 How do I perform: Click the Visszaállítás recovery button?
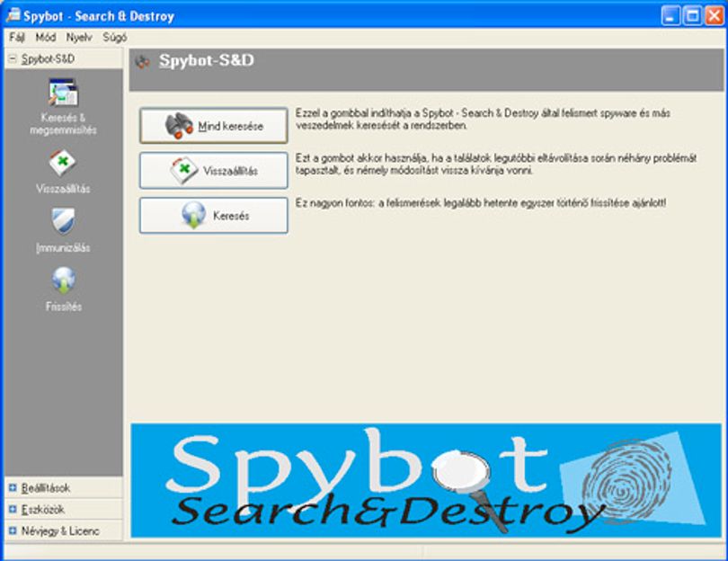coord(214,171)
